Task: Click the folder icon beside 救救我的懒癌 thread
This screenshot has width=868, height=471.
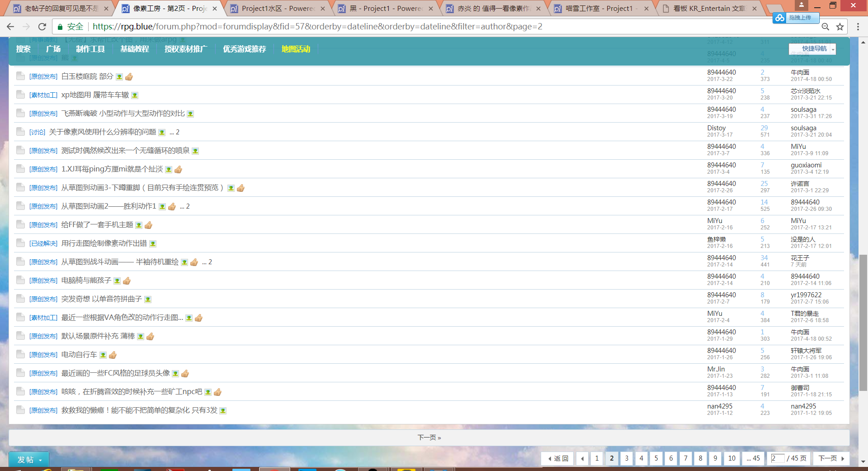Action: point(20,410)
